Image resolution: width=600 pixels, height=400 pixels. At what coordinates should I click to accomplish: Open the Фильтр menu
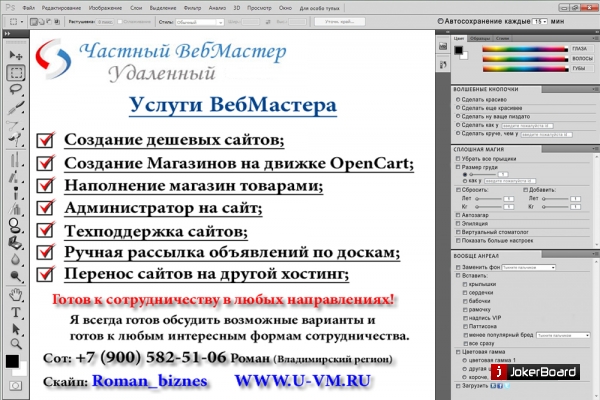[192, 8]
